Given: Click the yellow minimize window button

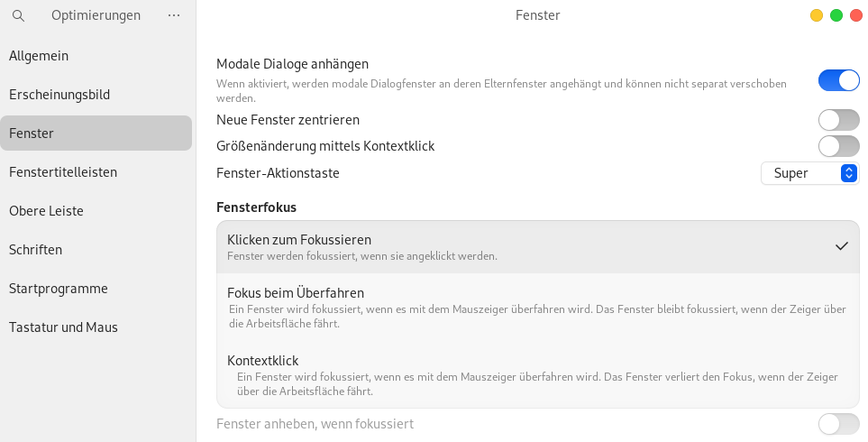Looking at the screenshot, I should tap(817, 15).
